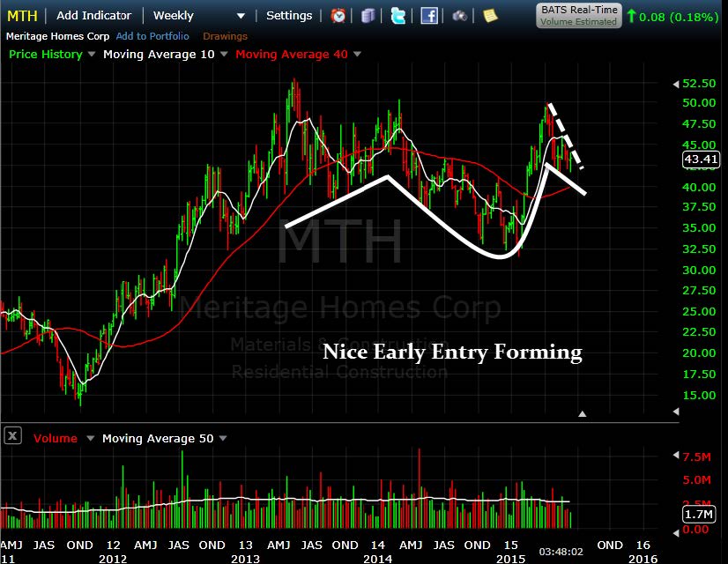Click the 2016 year axis label
728x564 pixels.
pyautogui.click(x=643, y=559)
